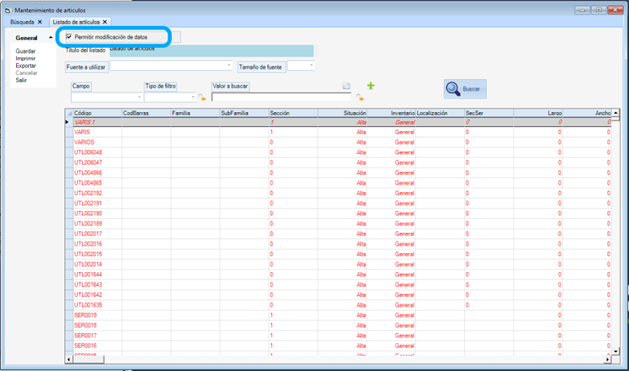Close the Búsqueda tab with its X
Viewport: 629px width, 371px height.
click(x=40, y=22)
